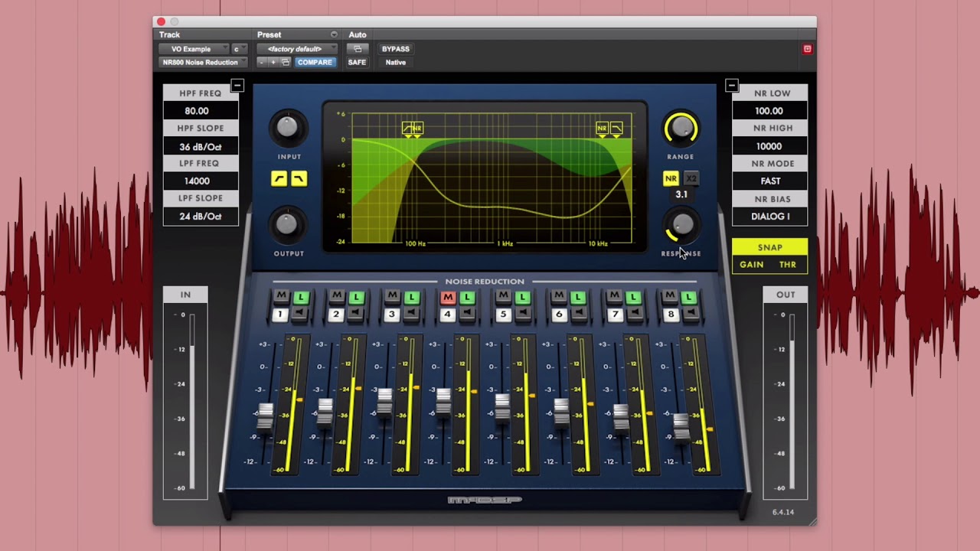
Task: Collapse the left filter parameter panel
Action: coord(237,86)
